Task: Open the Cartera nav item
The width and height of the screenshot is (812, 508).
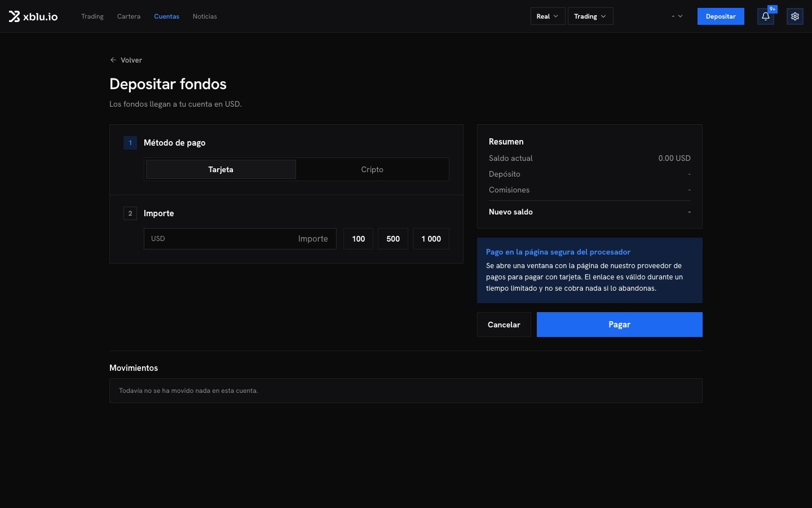Action: tap(129, 16)
